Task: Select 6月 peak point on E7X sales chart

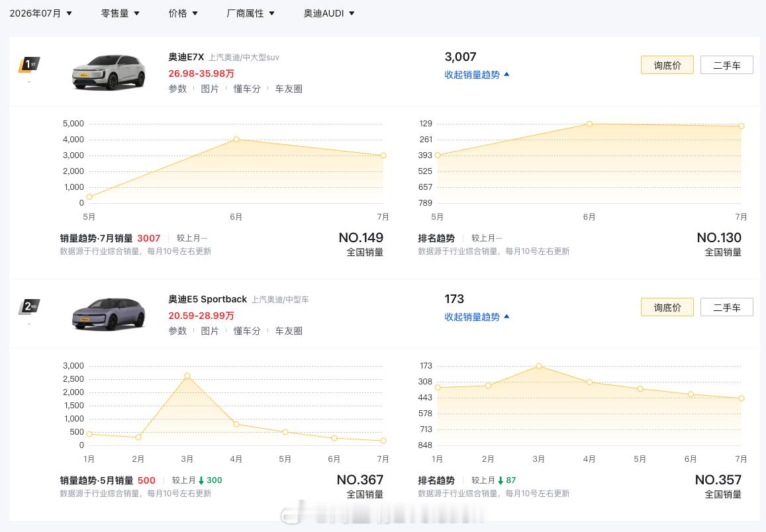Action: (x=236, y=139)
